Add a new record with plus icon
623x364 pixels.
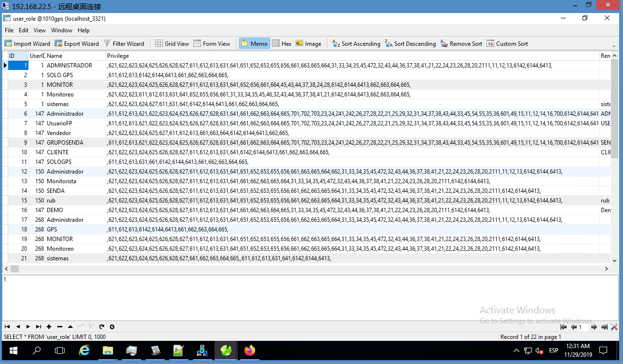[x=49, y=327]
